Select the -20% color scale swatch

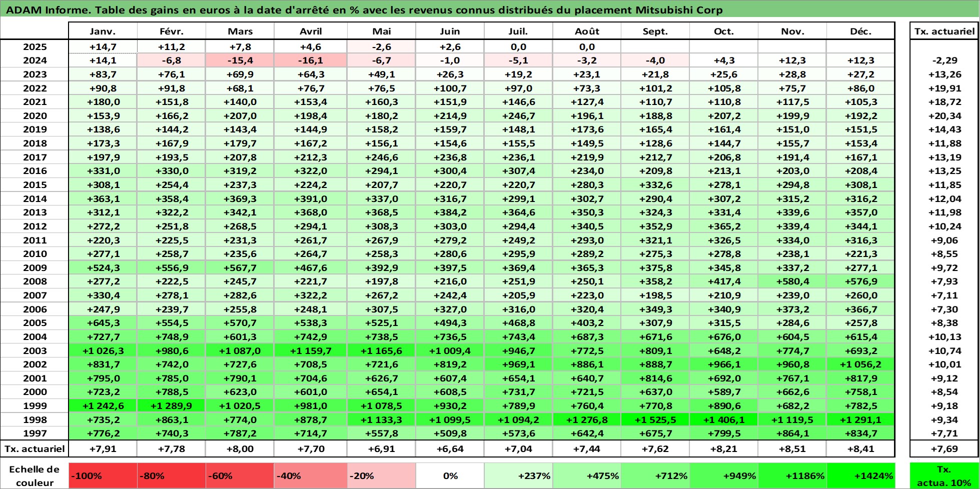click(382, 475)
